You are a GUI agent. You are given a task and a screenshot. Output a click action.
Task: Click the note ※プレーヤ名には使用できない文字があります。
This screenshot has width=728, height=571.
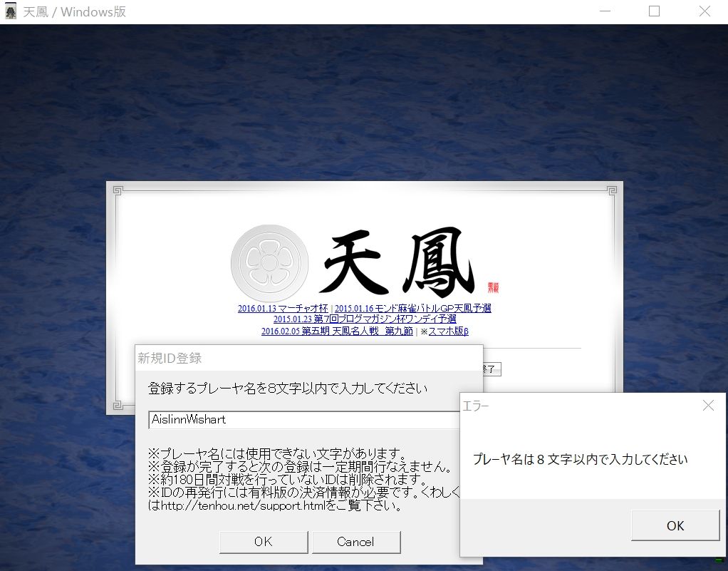pos(278,453)
